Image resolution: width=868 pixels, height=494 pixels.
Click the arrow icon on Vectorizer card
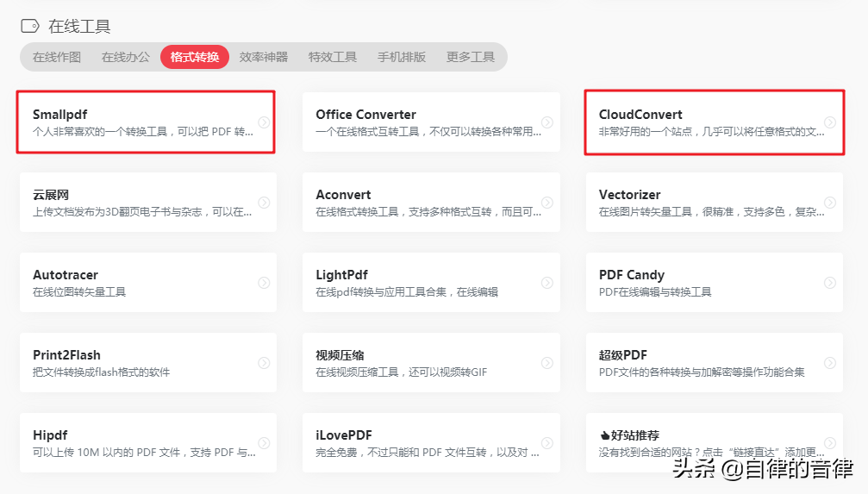click(830, 202)
